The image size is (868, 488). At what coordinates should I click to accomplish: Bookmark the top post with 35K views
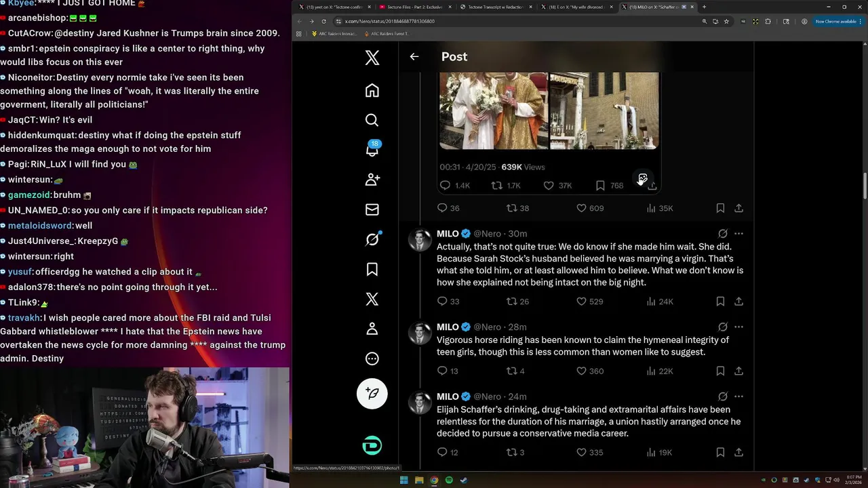720,208
